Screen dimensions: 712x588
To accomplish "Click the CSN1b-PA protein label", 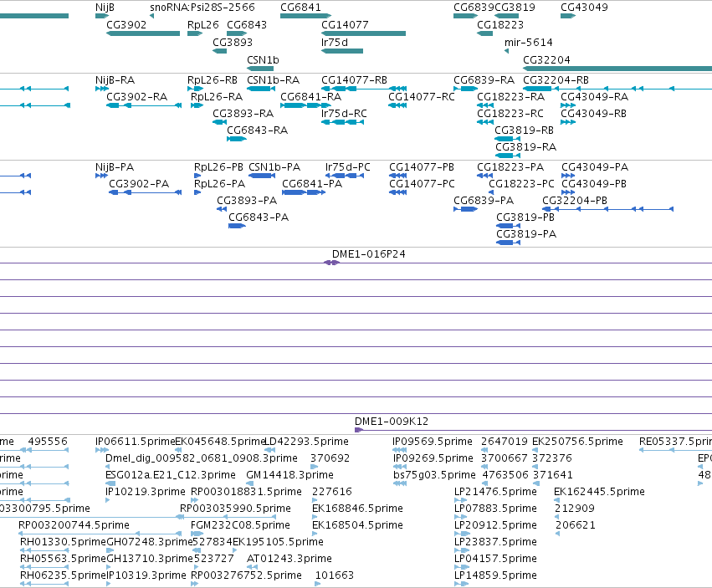I will (274, 167).
